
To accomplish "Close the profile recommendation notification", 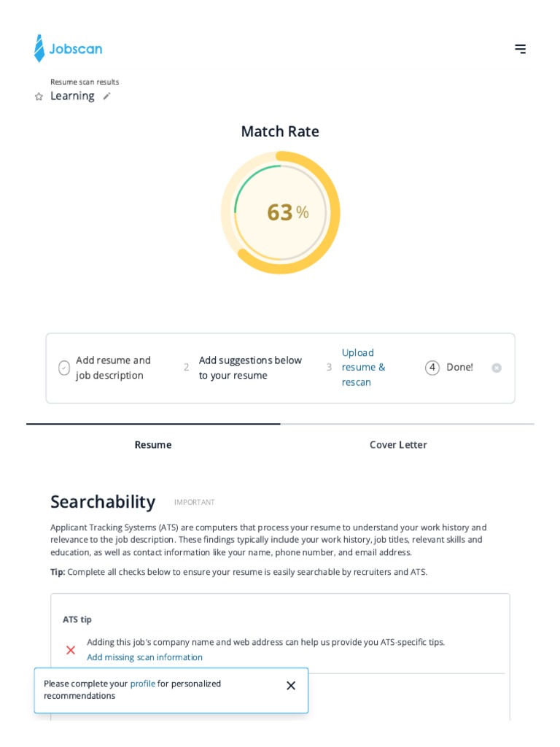I will 291,686.
